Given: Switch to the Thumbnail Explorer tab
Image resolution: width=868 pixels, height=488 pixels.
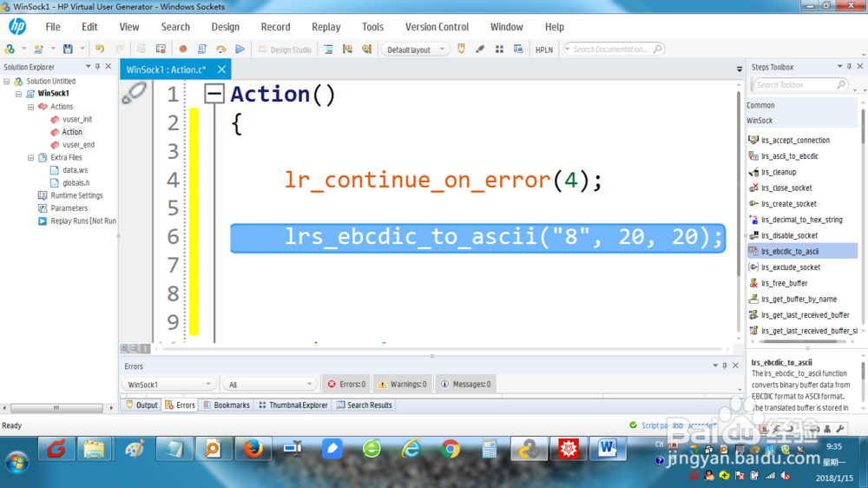Looking at the screenshot, I should tap(293, 405).
